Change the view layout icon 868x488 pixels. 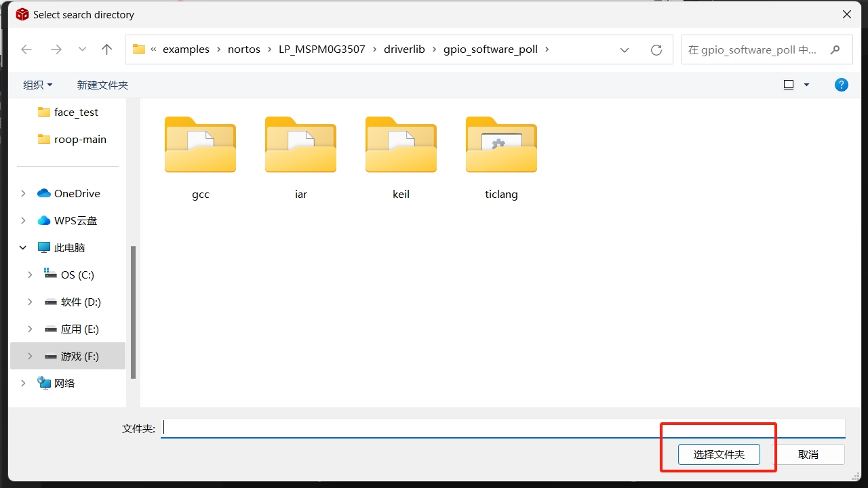(x=789, y=85)
